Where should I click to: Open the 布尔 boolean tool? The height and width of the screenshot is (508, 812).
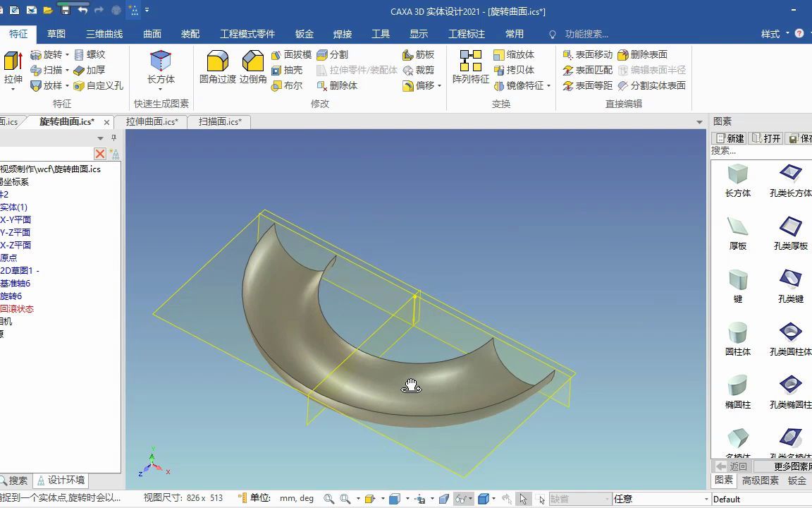[287, 85]
